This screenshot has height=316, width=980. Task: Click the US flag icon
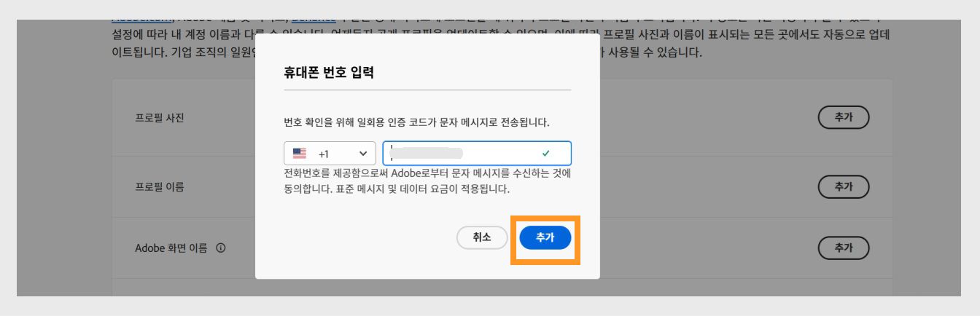pyautogui.click(x=299, y=154)
